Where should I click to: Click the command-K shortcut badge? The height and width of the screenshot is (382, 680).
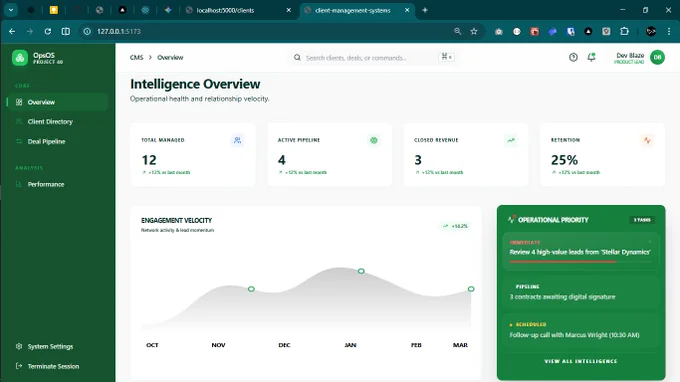point(447,57)
